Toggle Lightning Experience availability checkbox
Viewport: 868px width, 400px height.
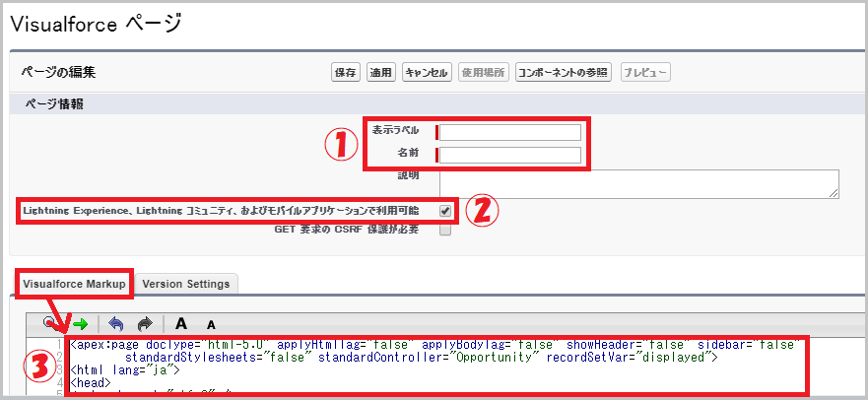(445, 211)
